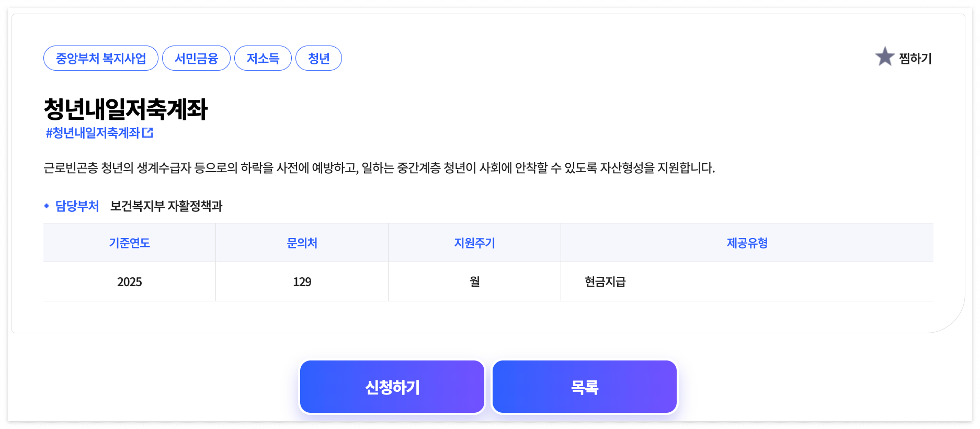Click the 제공유형 table header
Screen dimensions: 980x429
click(747, 242)
